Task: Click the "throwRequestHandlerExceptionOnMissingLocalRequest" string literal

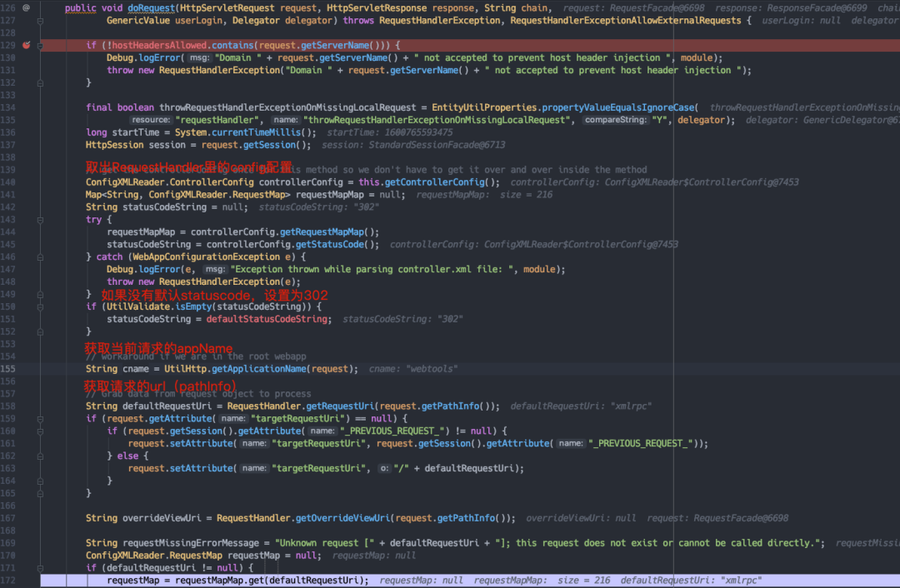Action: click(436, 120)
